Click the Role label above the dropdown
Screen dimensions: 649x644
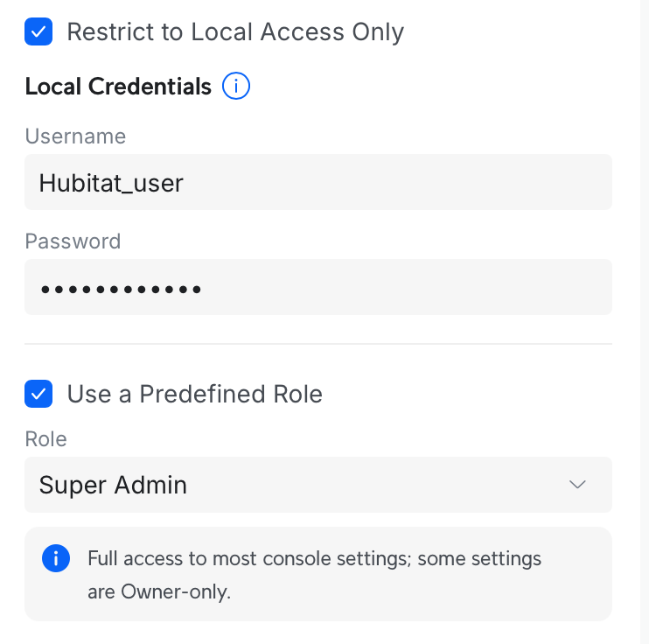tap(45, 439)
